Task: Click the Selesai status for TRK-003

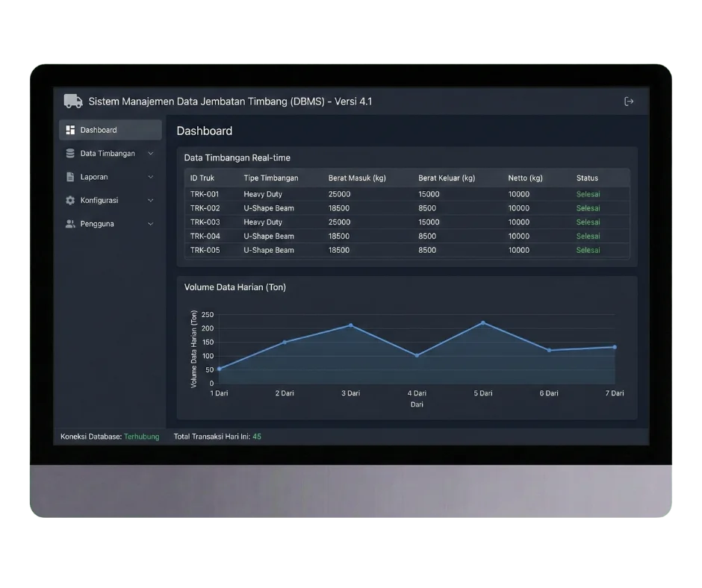Action: [x=588, y=222]
